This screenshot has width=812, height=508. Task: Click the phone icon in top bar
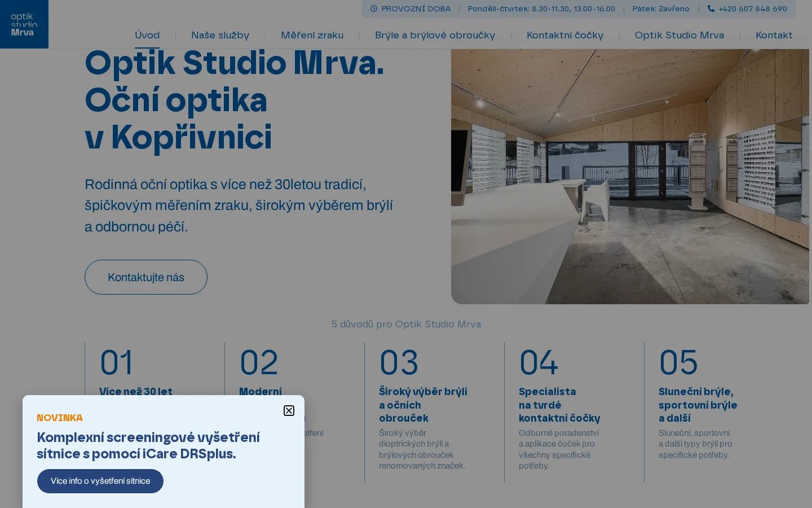[710, 8]
